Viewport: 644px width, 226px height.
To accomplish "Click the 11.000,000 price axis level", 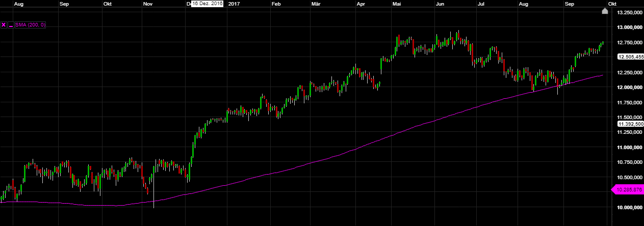I will (x=629, y=148).
